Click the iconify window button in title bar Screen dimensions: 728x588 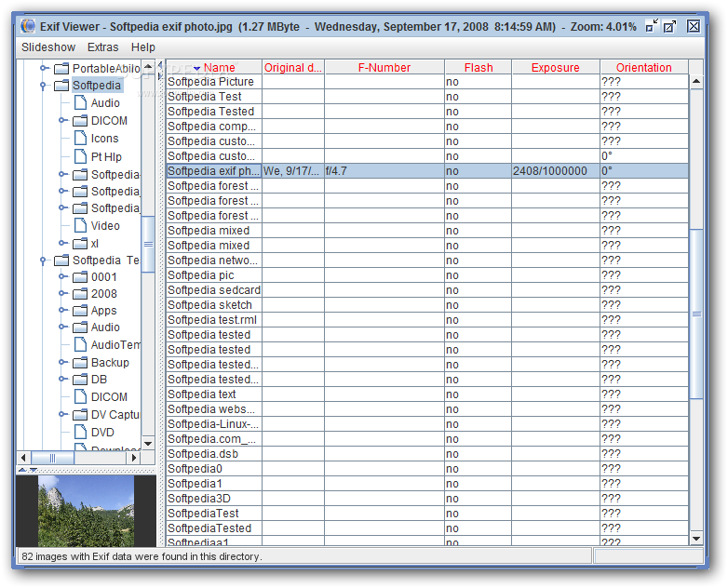[652, 26]
